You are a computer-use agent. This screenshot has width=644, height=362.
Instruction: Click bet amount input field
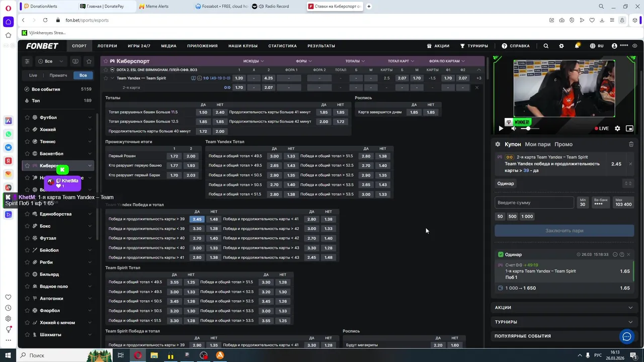coord(534,203)
